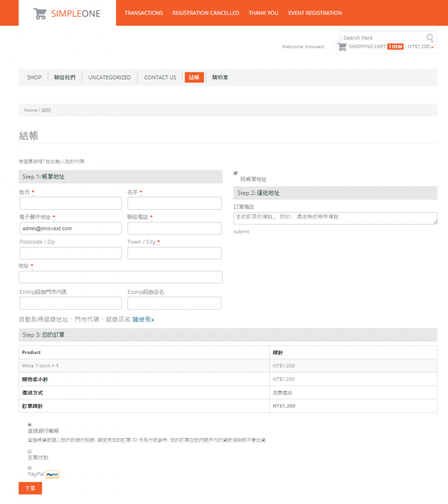Click the shopping cart icon in header
This screenshot has width=448, height=504.
tap(342, 47)
